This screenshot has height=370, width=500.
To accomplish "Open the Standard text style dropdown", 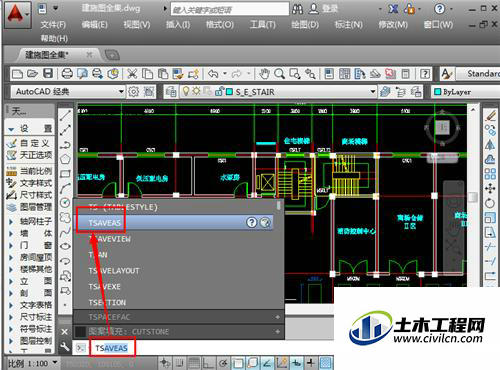I will [x=478, y=73].
